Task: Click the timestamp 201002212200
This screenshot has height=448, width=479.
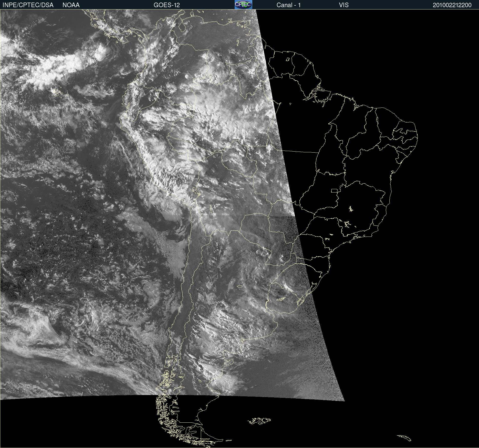Action: tap(452, 5)
